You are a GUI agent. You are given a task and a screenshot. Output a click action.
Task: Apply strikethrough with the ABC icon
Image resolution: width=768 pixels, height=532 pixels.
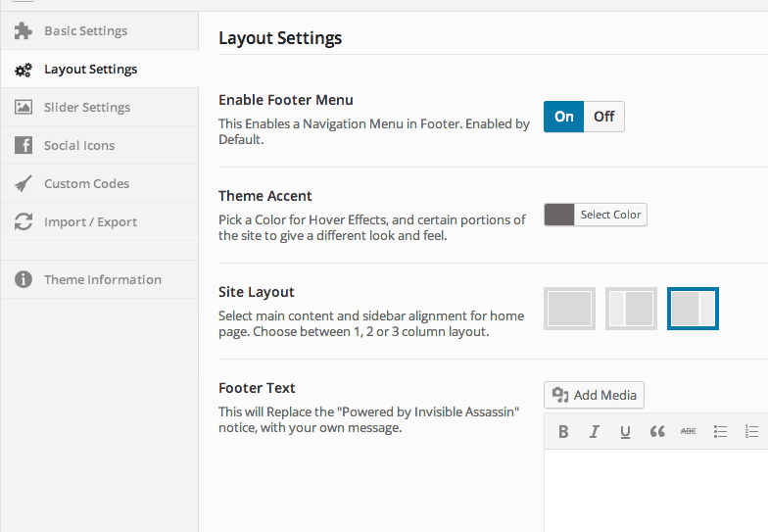pyautogui.click(x=688, y=431)
